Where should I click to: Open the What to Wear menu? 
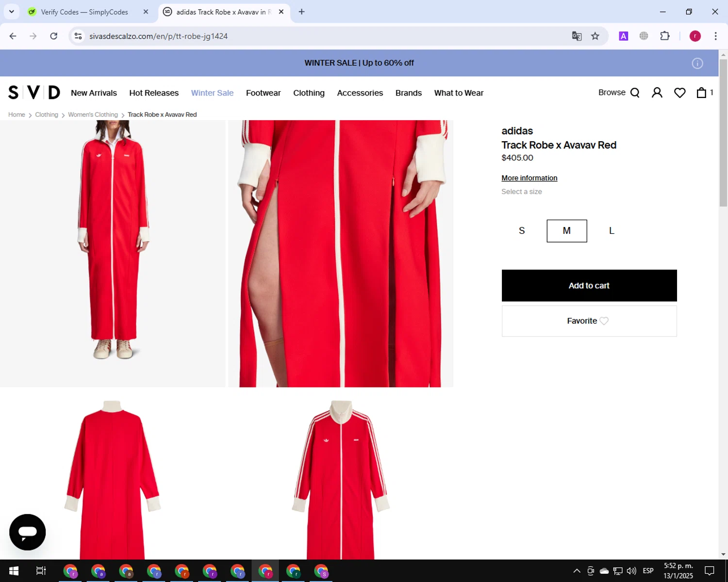(x=459, y=93)
